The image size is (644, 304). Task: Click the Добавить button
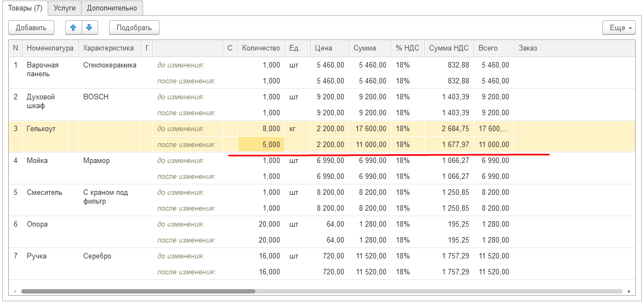(31, 27)
